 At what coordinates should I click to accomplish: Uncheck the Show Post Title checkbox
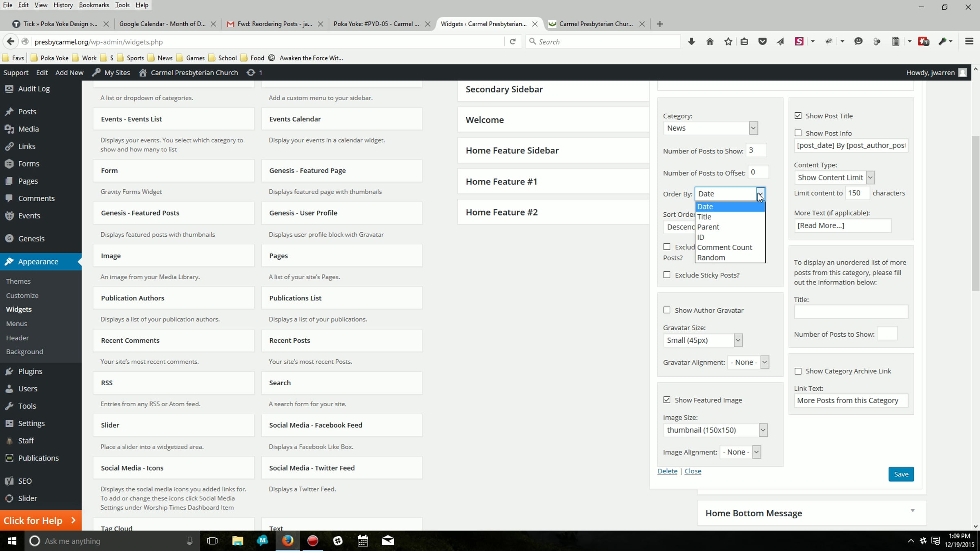[798, 116]
